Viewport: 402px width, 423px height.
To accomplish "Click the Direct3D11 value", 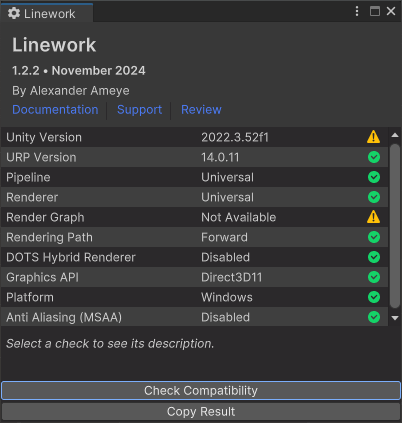I will [232, 277].
